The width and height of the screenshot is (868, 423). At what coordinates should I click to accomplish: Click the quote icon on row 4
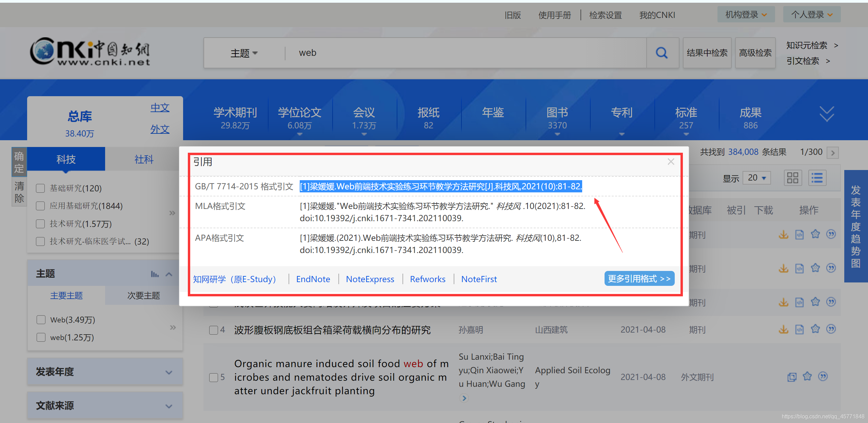tap(831, 329)
